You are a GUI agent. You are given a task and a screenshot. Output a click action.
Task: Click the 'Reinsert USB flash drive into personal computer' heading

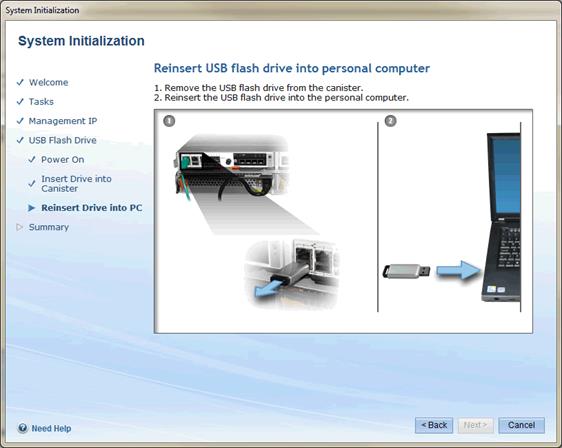292,68
